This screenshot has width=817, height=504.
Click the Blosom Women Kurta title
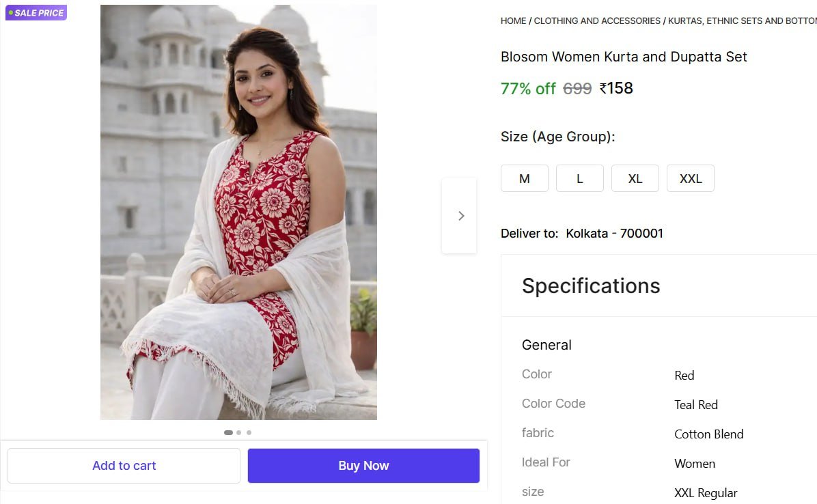[623, 57]
